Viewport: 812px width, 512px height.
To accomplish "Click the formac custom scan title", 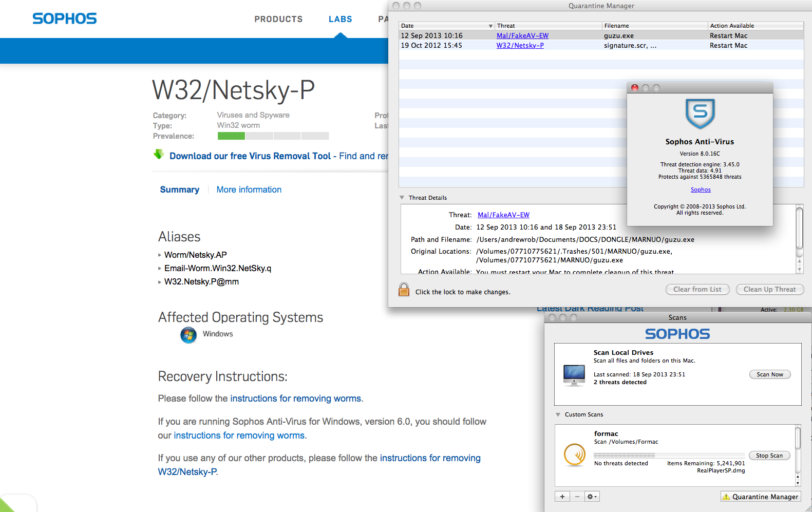I will point(606,433).
